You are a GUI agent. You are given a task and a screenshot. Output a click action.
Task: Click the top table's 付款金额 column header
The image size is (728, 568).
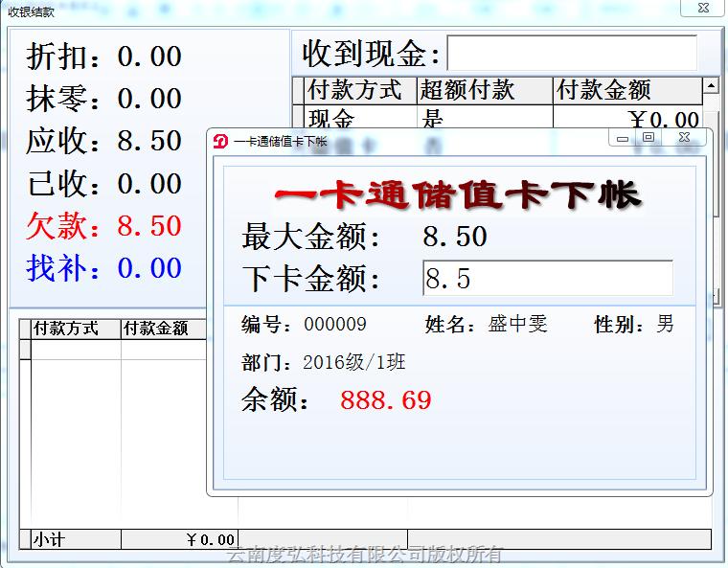coord(627,91)
